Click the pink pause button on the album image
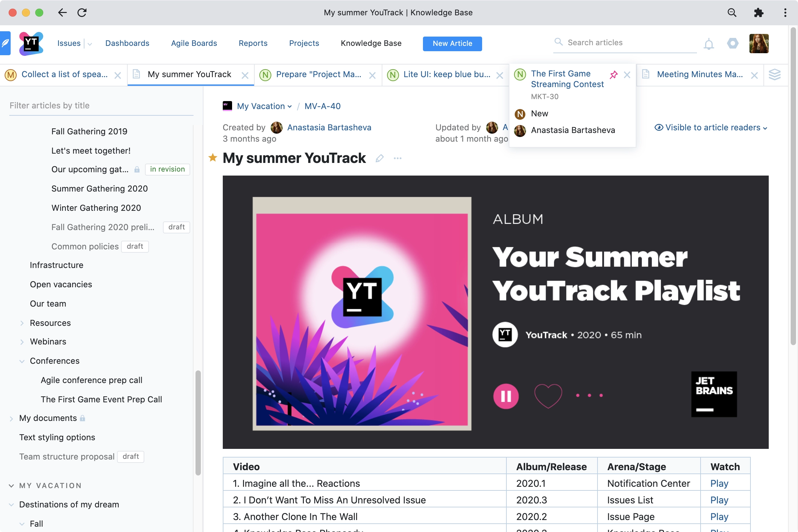798x532 pixels. [x=506, y=396]
